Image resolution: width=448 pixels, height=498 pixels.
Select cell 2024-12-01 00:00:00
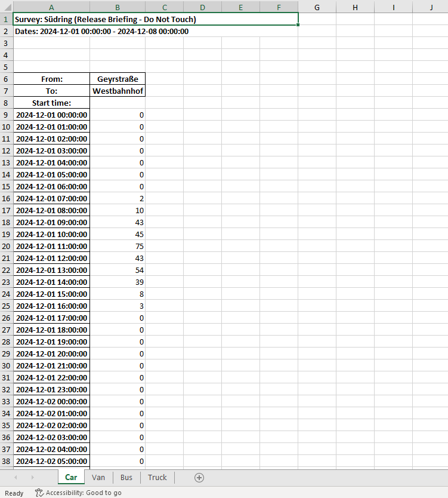click(51, 115)
